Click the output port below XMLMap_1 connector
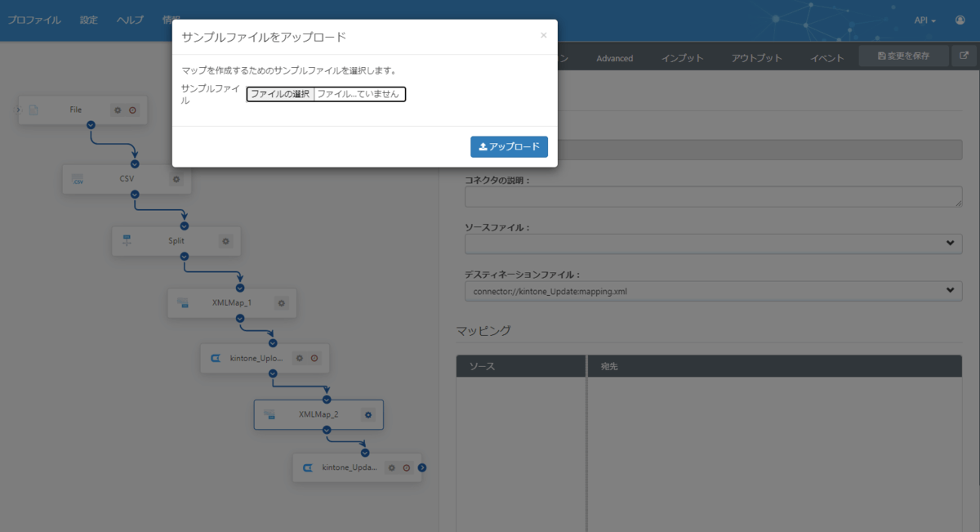Viewport: 980px width, 532px height. [239, 319]
